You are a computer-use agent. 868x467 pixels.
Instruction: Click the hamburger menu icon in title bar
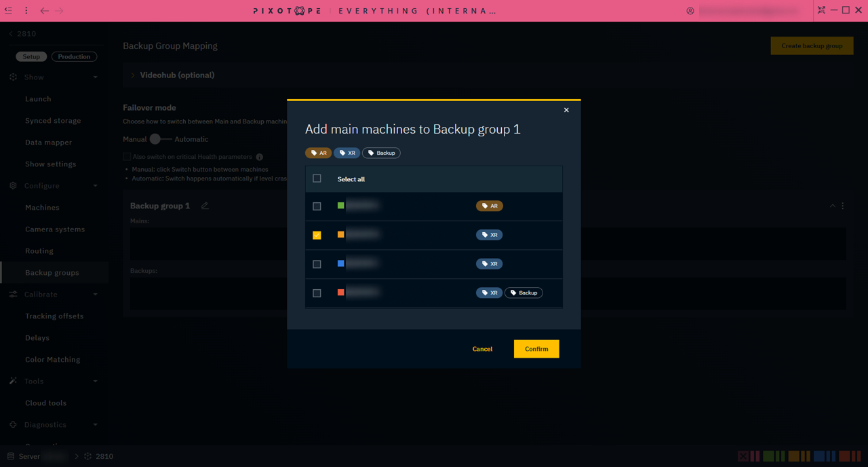point(8,10)
